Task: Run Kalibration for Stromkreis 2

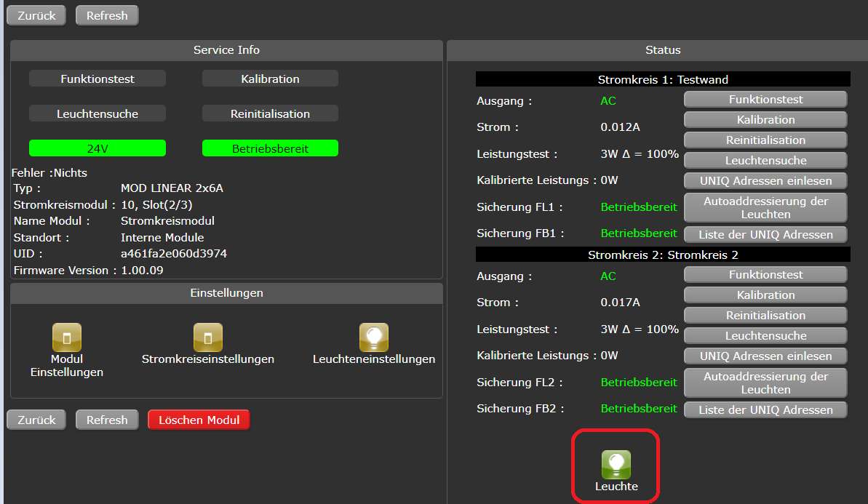Action: (765, 295)
